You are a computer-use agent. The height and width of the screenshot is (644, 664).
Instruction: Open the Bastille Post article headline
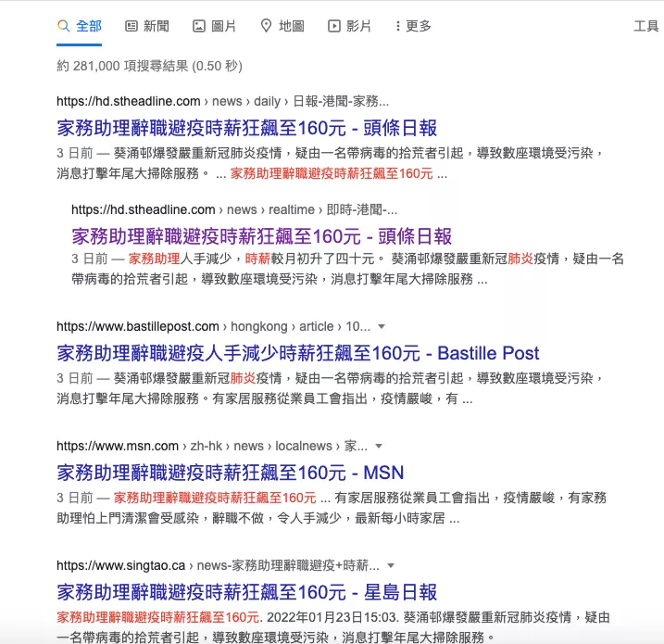coord(297,353)
